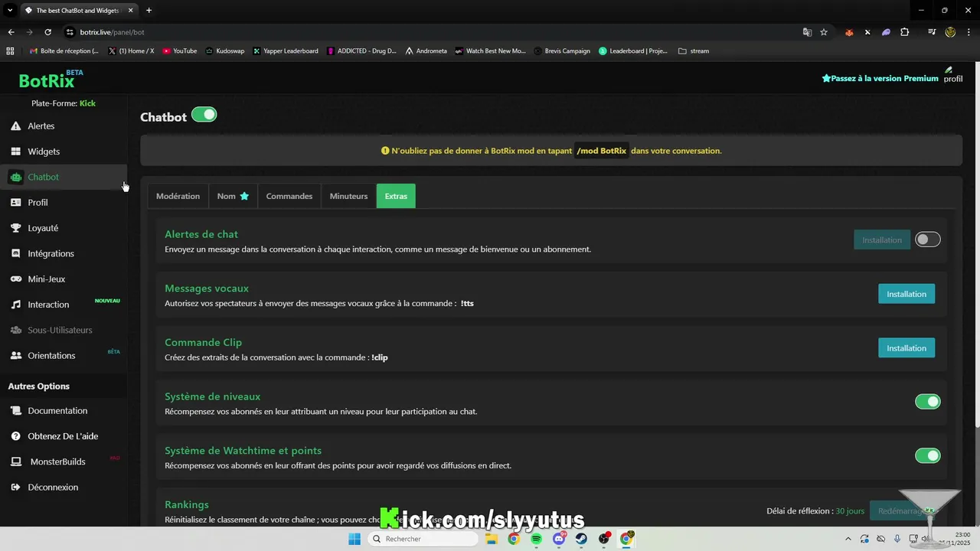Expand the Chrome tab search dropdown
The height and width of the screenshot is (551, 980).
pos(10,10)
